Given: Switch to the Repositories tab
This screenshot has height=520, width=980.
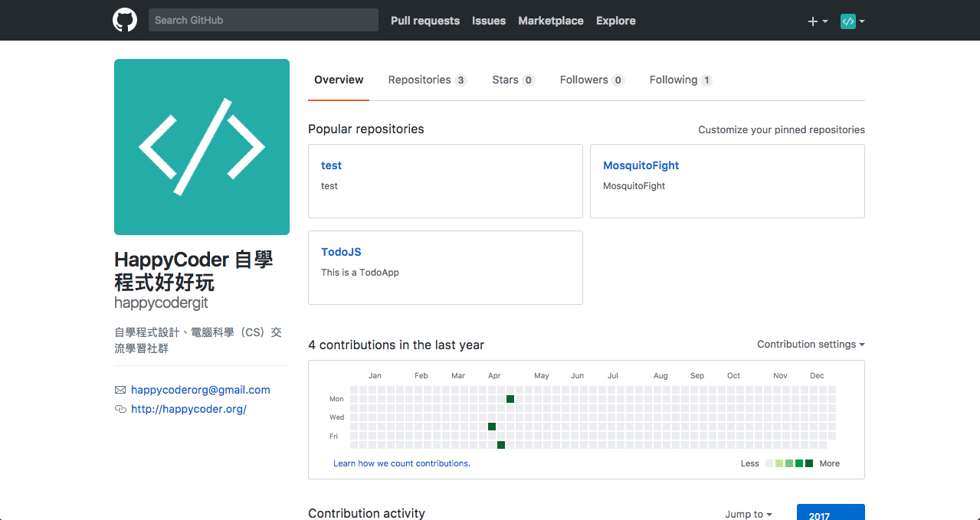Looking at the screenshot, I should 419,80.
